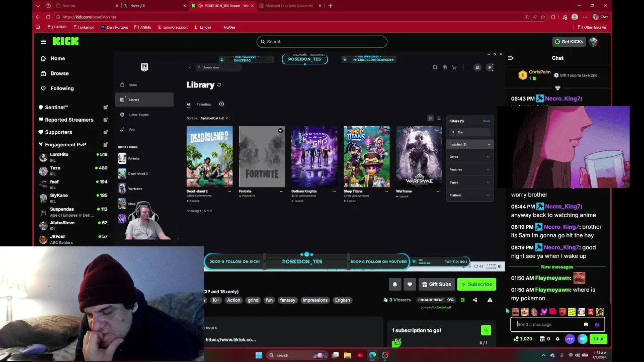The height and width of the screenshot is (362, 644).
Task: Click the Get KICKs button
Action: point(568,42)
